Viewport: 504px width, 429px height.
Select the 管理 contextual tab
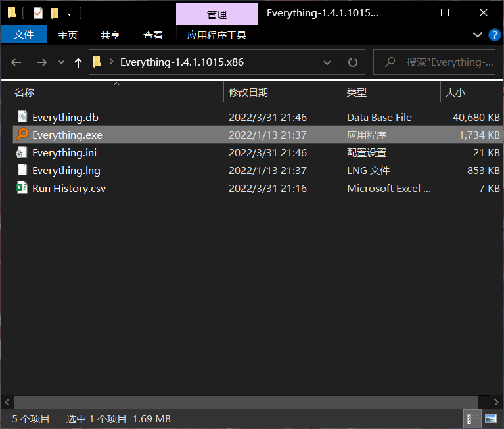click(x=217, y=14)
